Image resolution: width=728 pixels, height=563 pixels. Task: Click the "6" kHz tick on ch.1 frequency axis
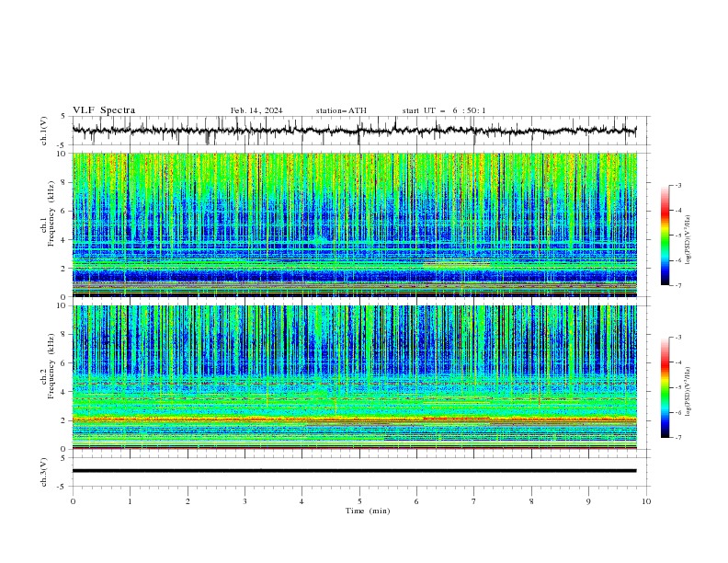[65, 211]
